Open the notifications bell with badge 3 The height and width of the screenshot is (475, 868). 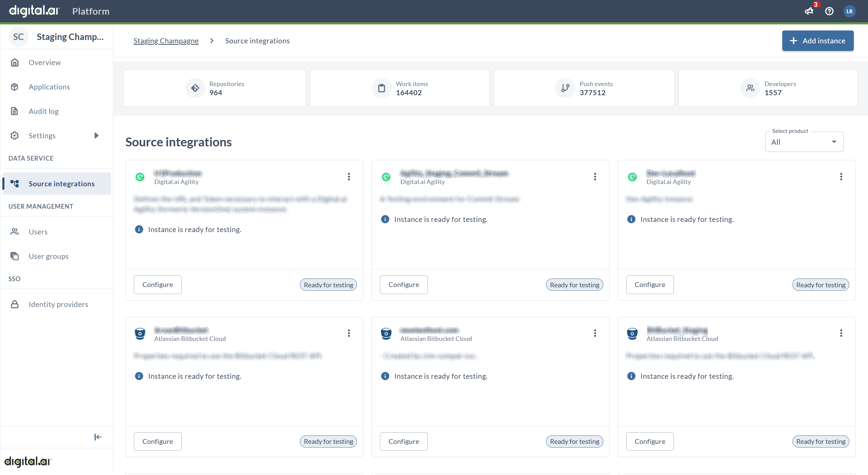click(809, 11)
